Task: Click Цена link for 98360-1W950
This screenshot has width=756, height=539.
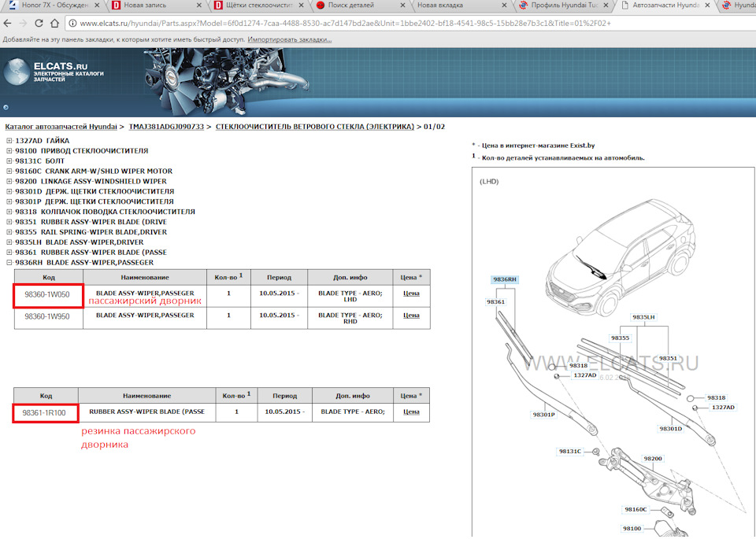Action: pyautogui.click(x=411, y=315)
